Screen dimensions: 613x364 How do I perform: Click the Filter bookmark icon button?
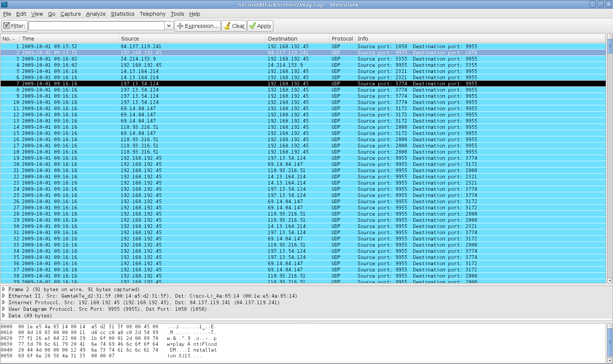click(14, 26)
